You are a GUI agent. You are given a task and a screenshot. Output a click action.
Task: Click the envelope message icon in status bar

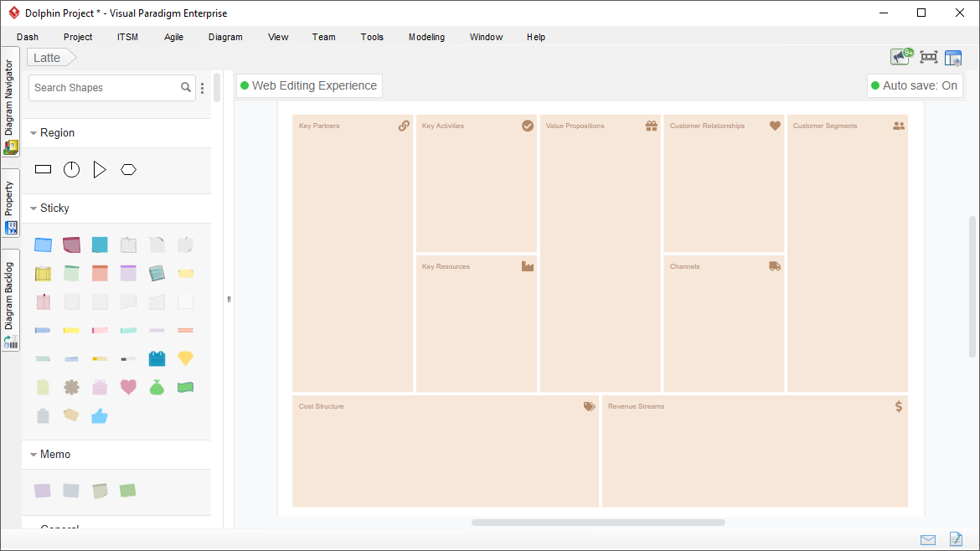[928, 540]
